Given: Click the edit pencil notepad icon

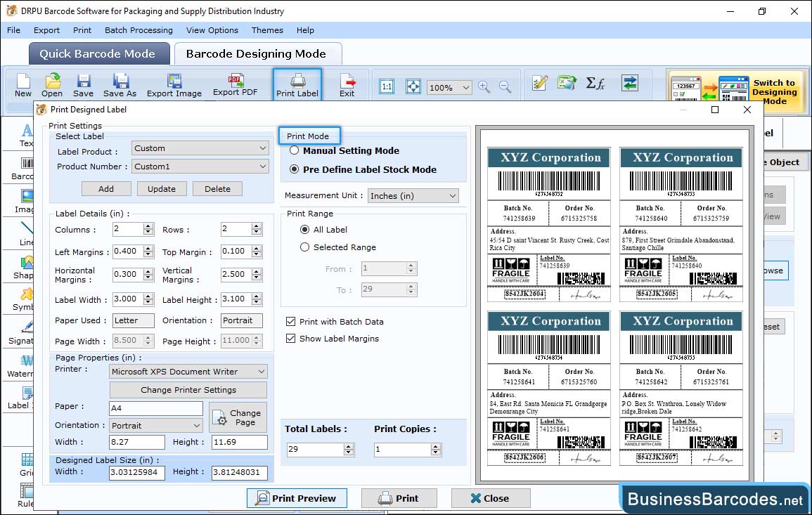Looking at the screenshot, I should (x=540, y=83).
